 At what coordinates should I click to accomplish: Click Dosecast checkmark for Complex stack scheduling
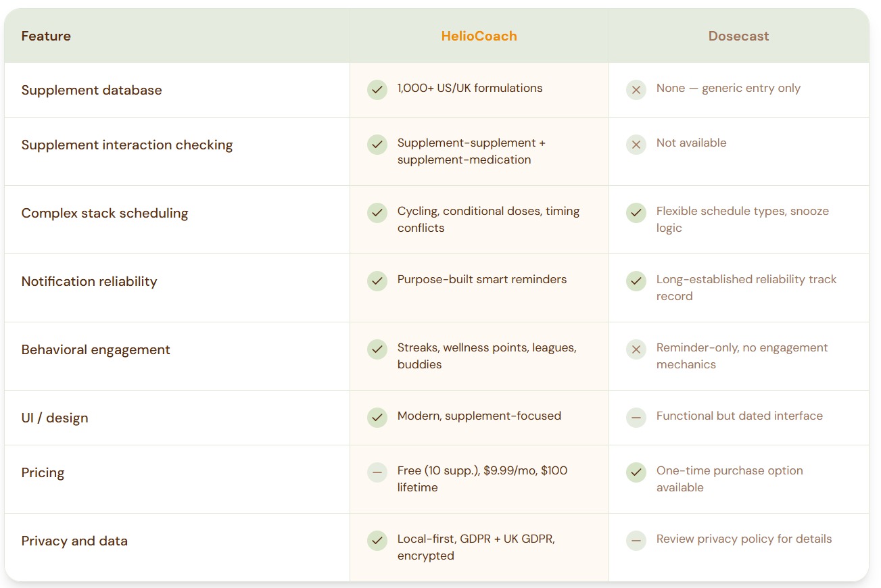(636, 212)
